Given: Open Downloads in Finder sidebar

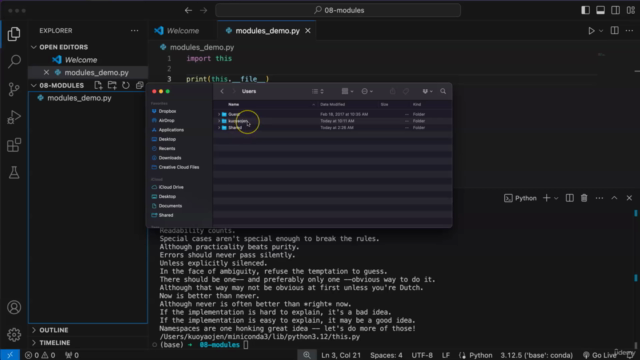Looking at the screenshot, I should 170,158.
